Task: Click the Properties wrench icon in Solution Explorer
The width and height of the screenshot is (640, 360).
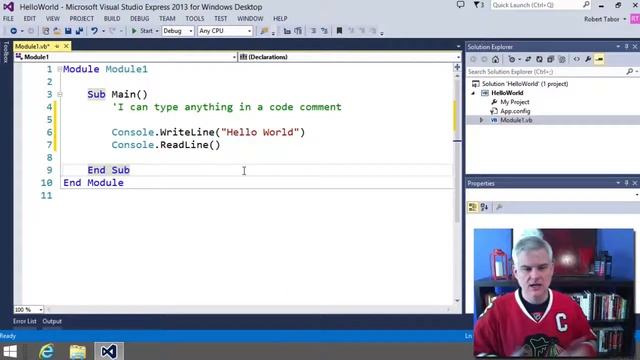Action: click(x=588, y=60)
